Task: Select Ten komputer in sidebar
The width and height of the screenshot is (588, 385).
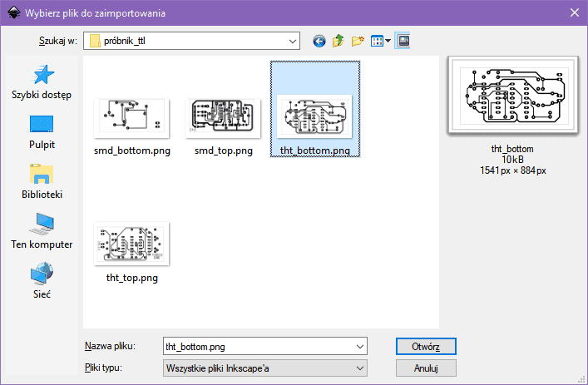Action: tap(42, 233)
